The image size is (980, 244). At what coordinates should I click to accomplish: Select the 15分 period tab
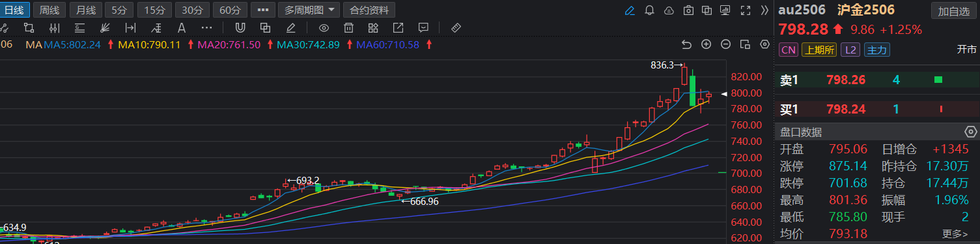click(155, 10)
